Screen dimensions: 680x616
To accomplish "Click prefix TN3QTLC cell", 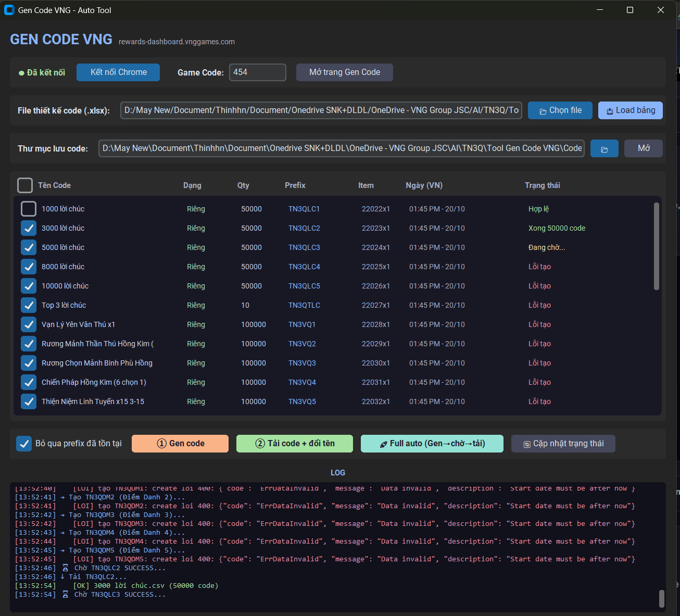I will coord(305,305).
